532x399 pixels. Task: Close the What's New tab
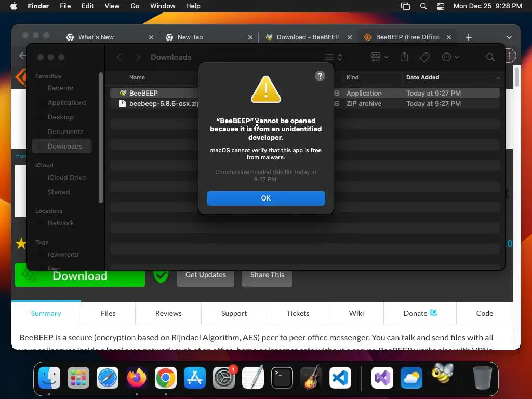click(x=151, y=37)
